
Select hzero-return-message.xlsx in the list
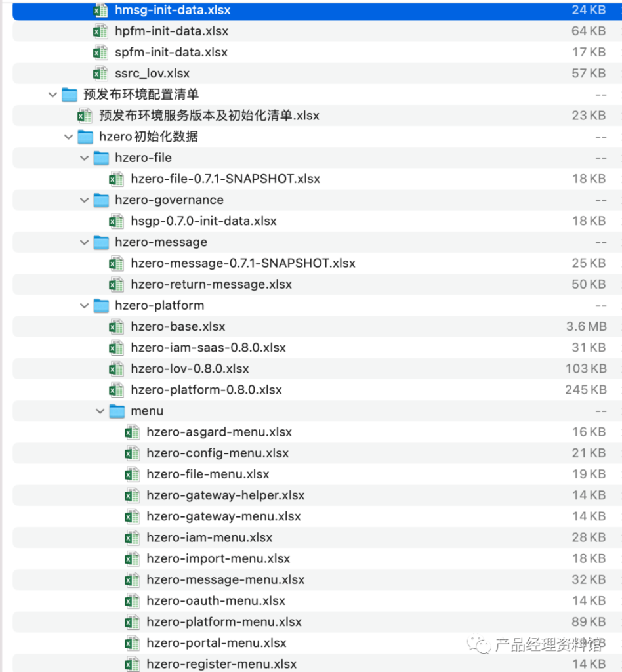211,285
